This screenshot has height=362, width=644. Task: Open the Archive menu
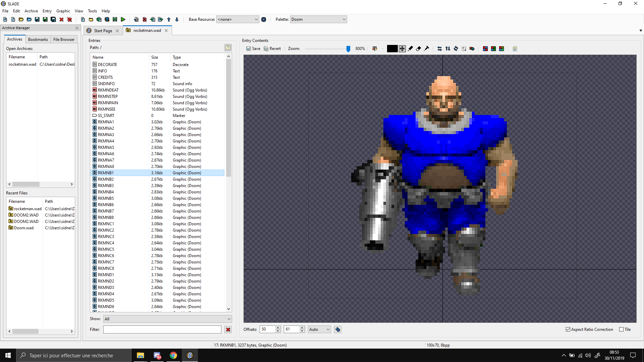click(31, 11)
